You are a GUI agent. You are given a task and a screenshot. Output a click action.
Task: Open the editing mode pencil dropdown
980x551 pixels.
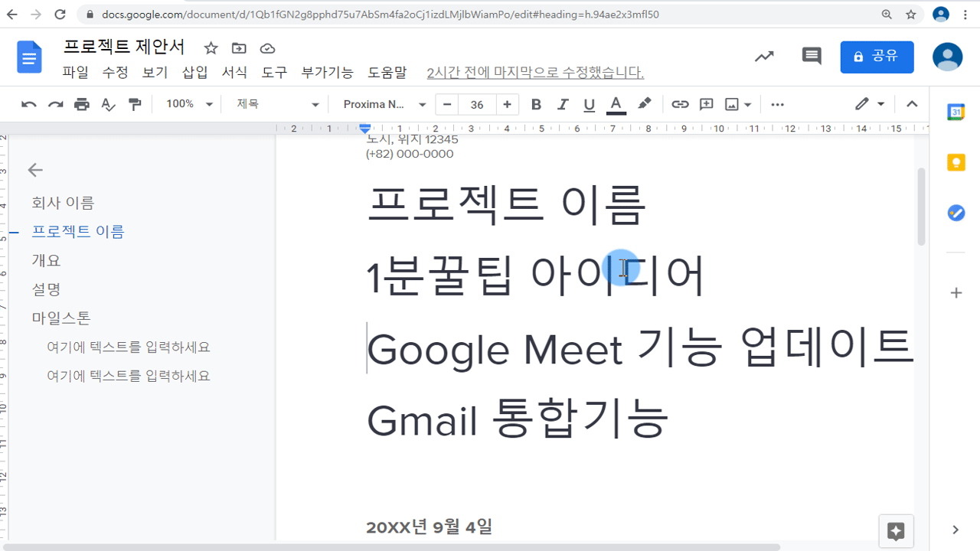871,105
